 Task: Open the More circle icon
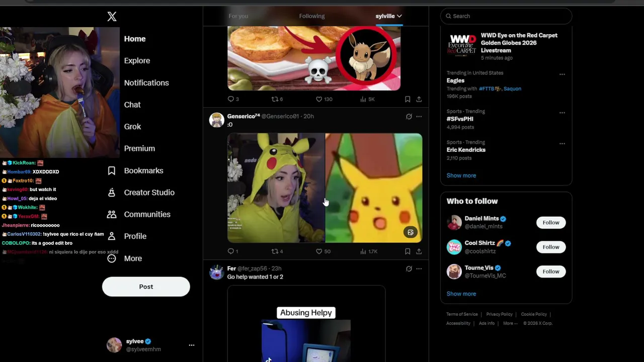tap(112, 258)
